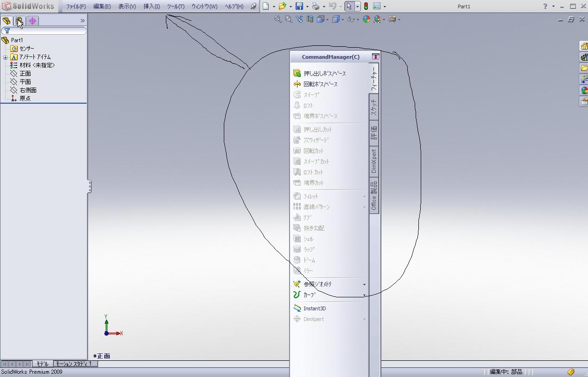Click the Rebuild traffic light icon

366,6
